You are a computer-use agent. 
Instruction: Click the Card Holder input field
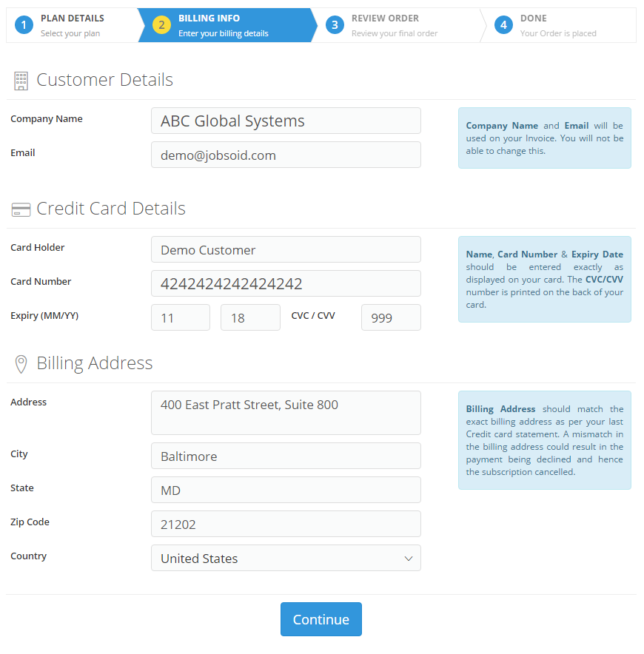coord(286,249)
